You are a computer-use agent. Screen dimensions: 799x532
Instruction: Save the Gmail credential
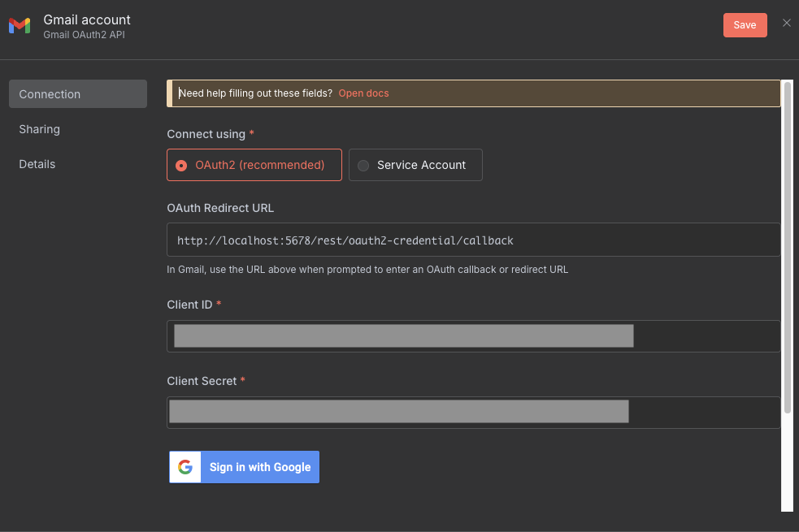pyautogui.click(x=745, y=25)
